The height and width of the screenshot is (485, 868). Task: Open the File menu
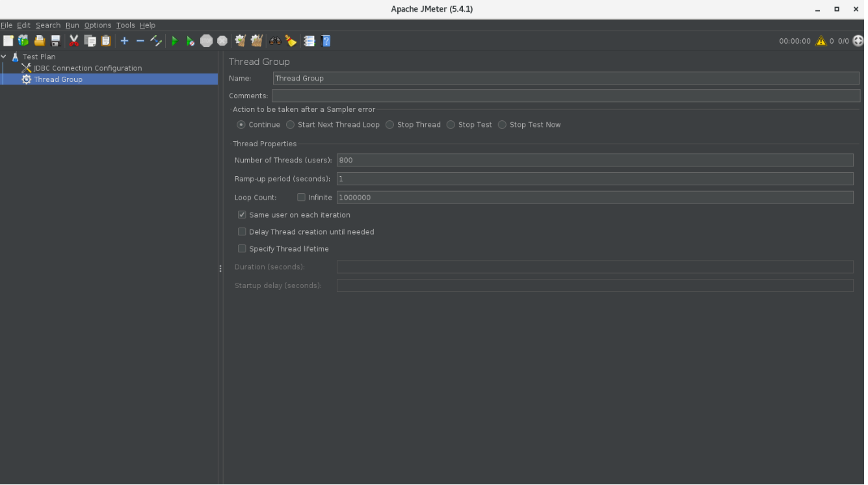click(x=7, y=25)
